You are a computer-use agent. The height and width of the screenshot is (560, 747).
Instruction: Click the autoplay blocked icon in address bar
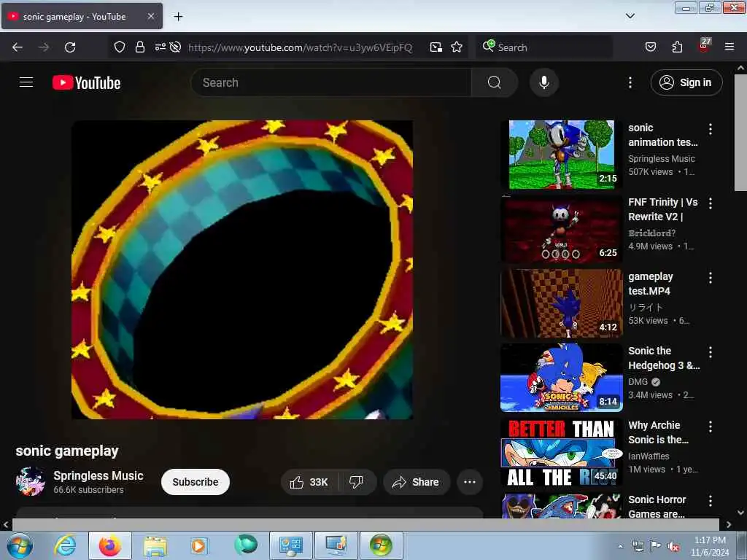tap(175, 47)
